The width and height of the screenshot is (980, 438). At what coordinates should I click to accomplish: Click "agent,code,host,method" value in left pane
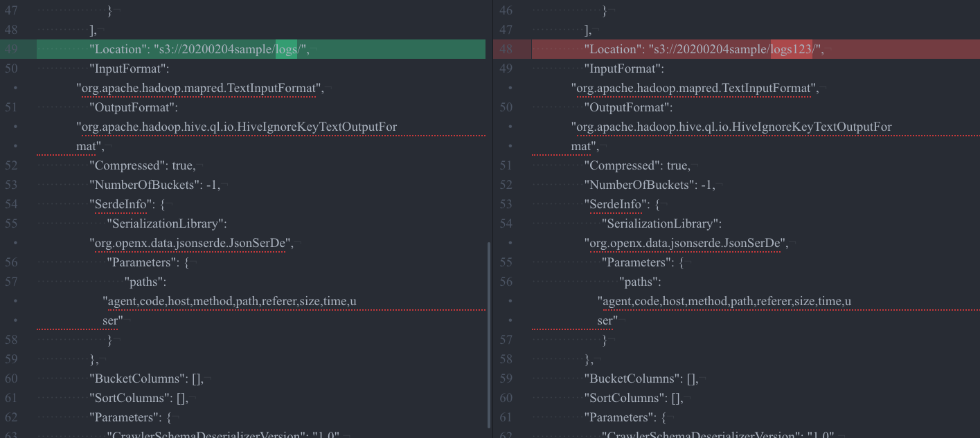click(229, 301)
